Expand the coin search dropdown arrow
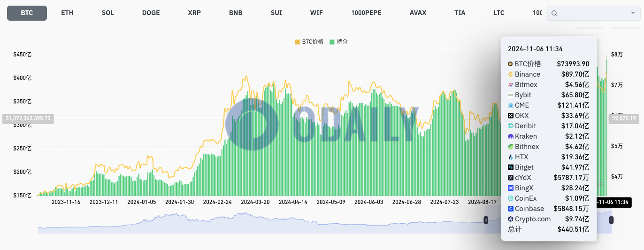Viewport: 644px width, 250px height. [x=633, y=13]
